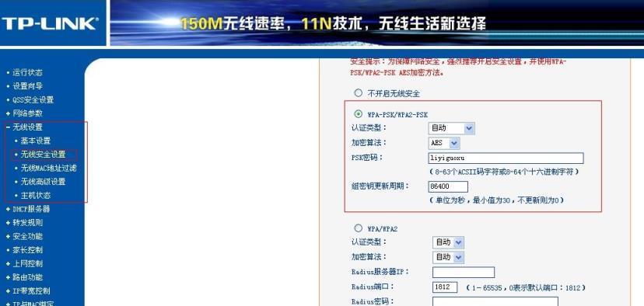
Task: Expand 上网控制 menu
Action: coord(27,264)
